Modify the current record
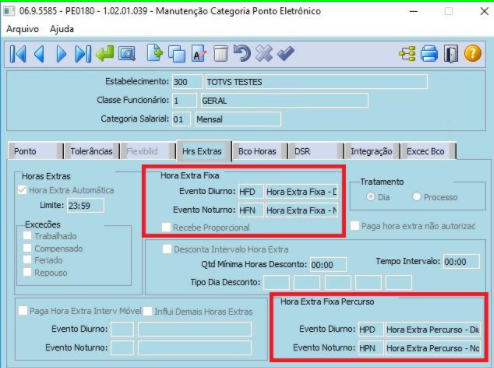The height and width of the screenshot is (368, 494). [x=199, y=54]
